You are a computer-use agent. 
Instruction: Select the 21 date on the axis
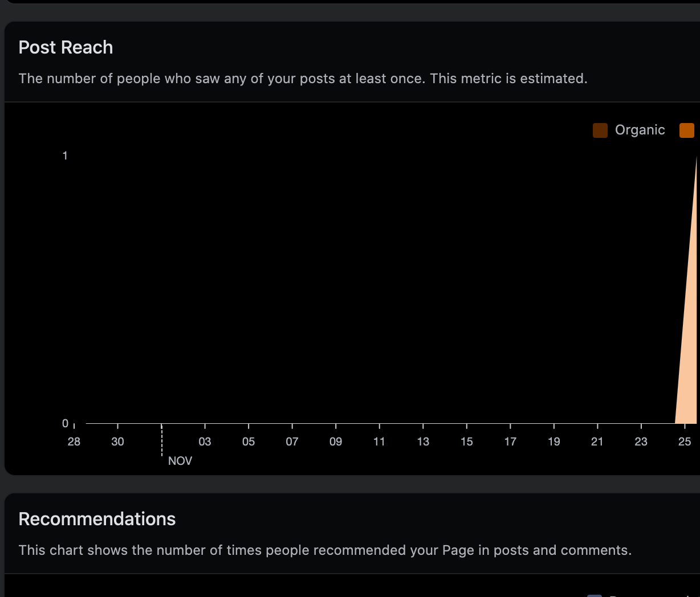pyautogui.click(x=597, y=441)
